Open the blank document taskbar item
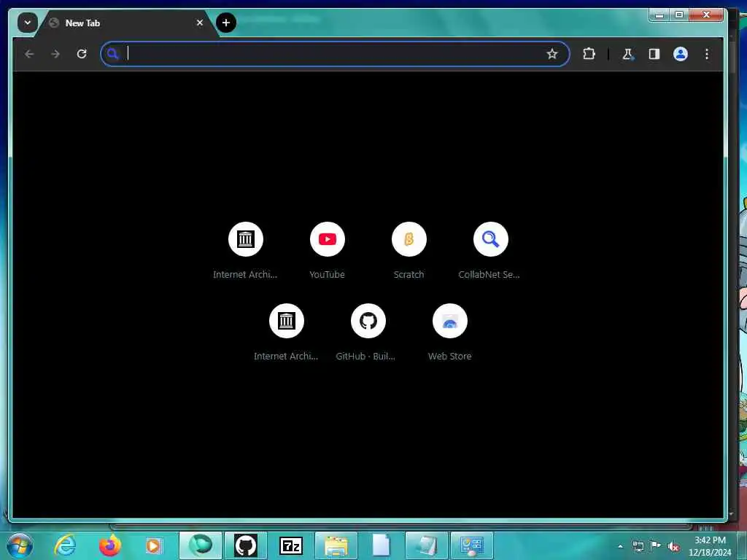Image resolution: width=747 pixels, height=560 pixels. (x=381, y=545)
